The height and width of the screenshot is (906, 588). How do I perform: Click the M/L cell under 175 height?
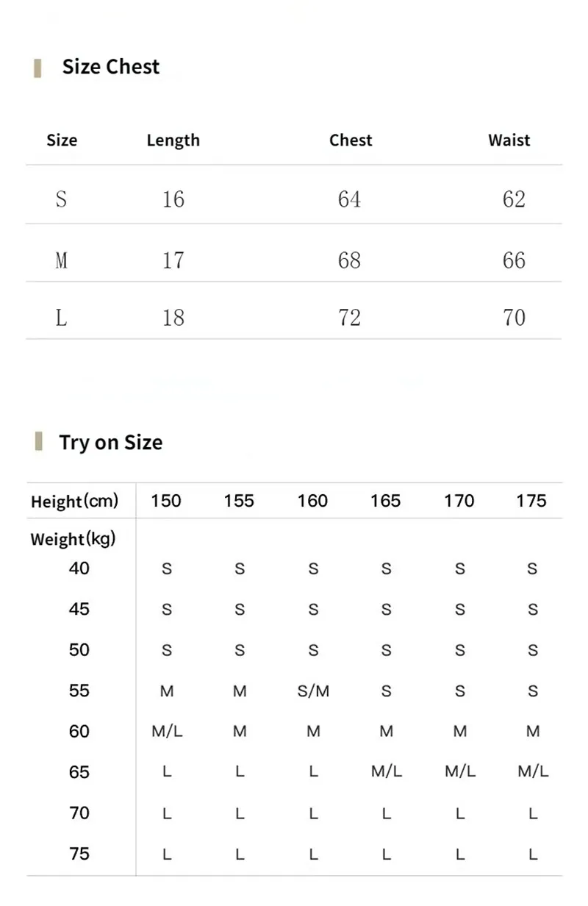pyautogui.click(x=534, y=772)
